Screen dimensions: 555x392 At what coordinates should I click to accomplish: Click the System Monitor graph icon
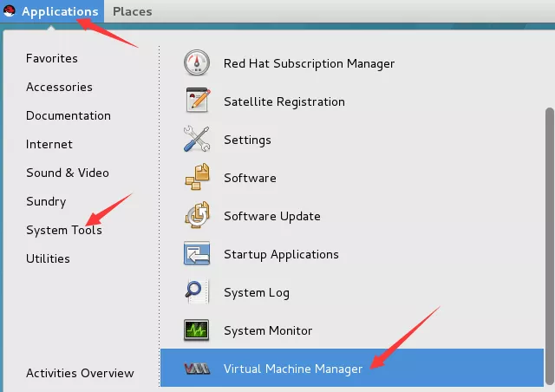[x=197, y=330]
